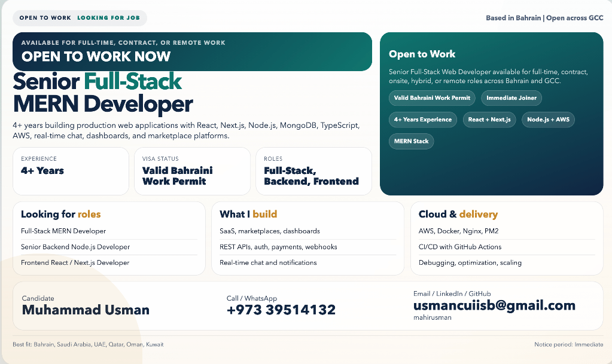Select the React + Next.js tag
612x364 pixels.
[x=489, y=120]
